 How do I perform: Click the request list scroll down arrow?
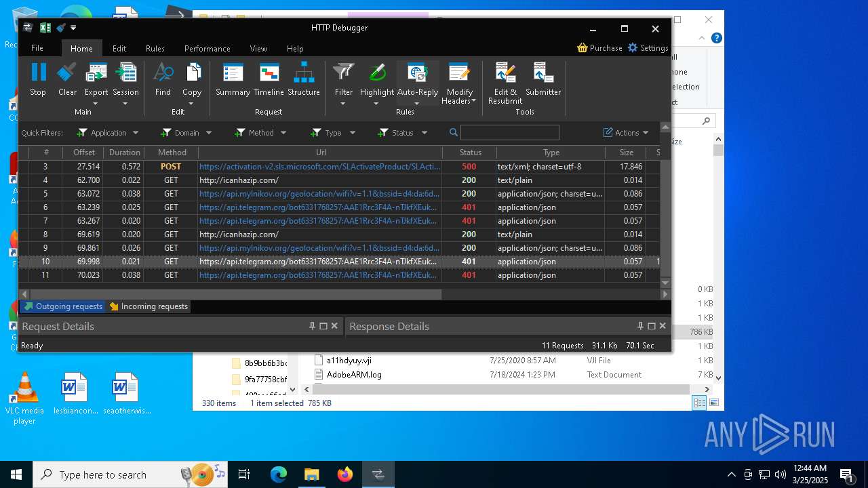(665, 283)
